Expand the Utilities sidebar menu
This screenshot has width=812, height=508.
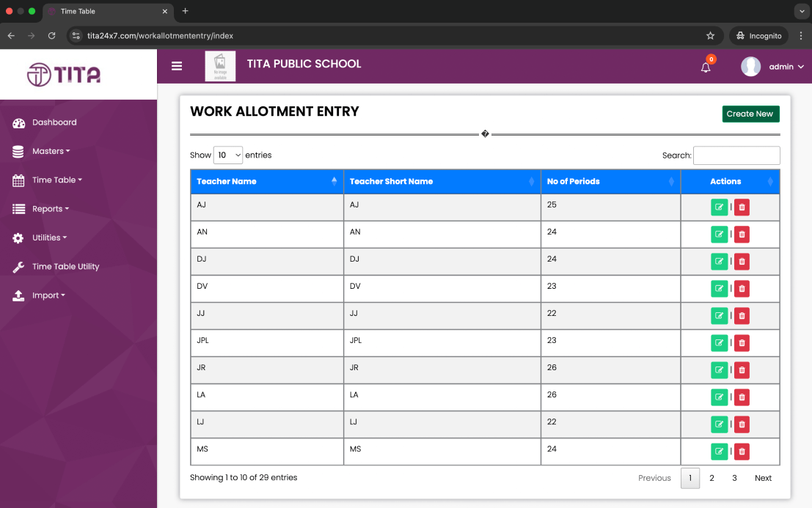point(49,238)
